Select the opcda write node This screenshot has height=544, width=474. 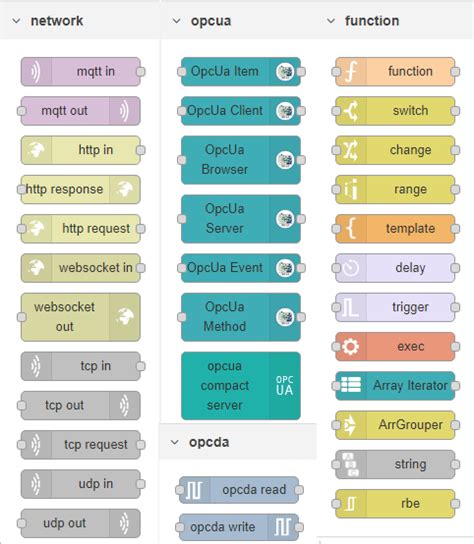(239, 527)
